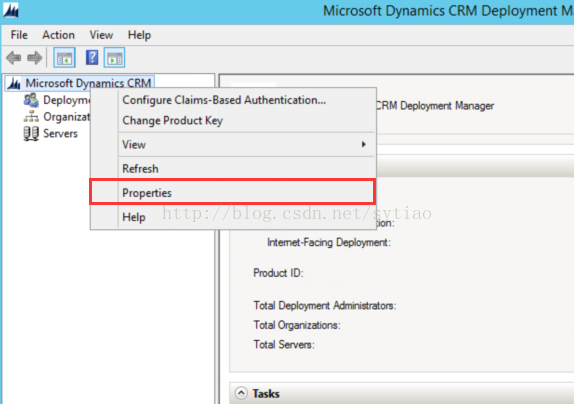The image size is (574, 404).
Task: Open the blue Help question-mark icon
Action: [x=92, y=58]
